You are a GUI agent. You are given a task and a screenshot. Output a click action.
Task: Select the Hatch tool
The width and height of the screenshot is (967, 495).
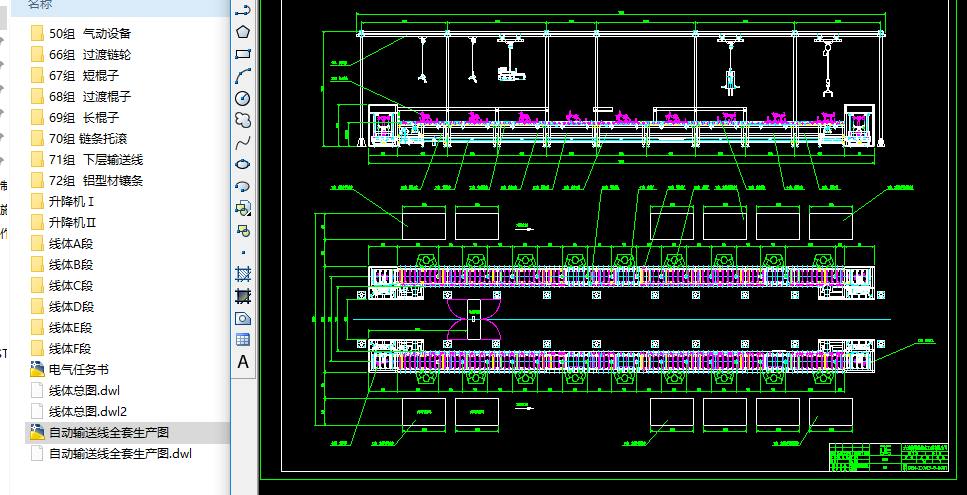point(243,274)
